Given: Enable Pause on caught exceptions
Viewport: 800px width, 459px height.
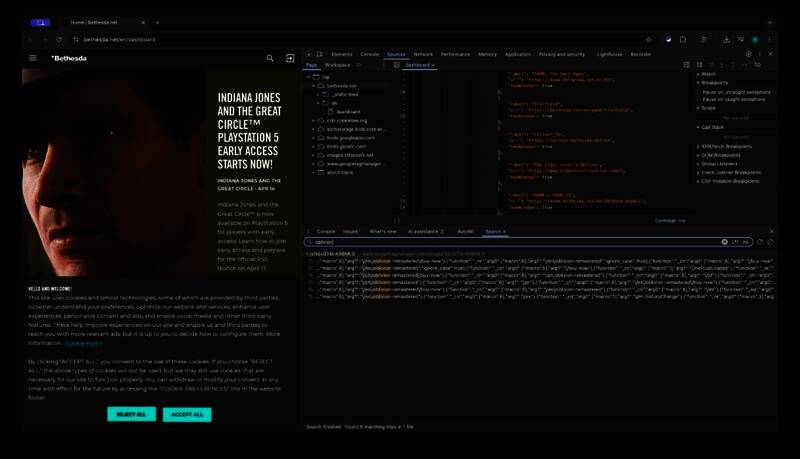Looking at the screenshot, I should click(699, 99).
